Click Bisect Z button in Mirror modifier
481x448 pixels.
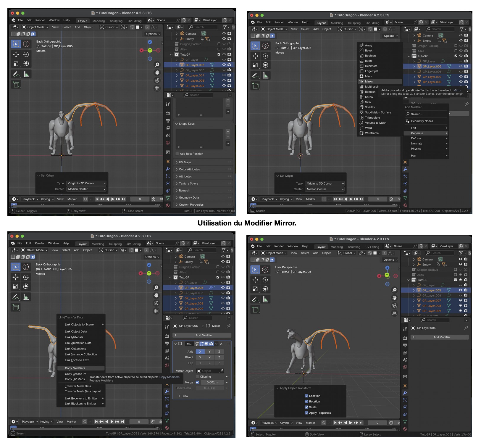click(219, 357)
